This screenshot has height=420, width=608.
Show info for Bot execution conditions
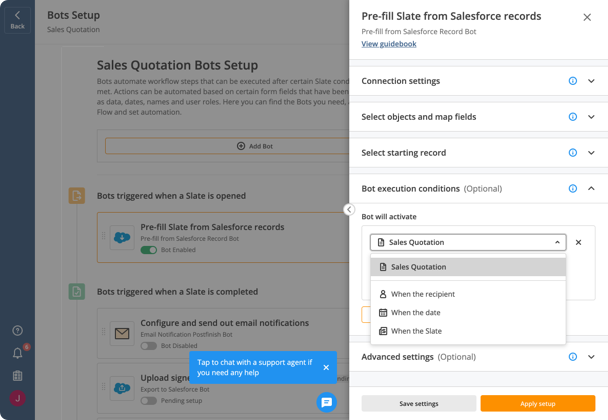pyautogui.click(x=572, y=188)
